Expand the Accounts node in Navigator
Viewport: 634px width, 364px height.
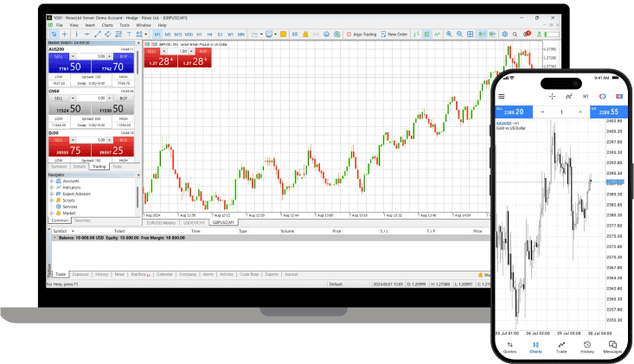coord(52,181)
